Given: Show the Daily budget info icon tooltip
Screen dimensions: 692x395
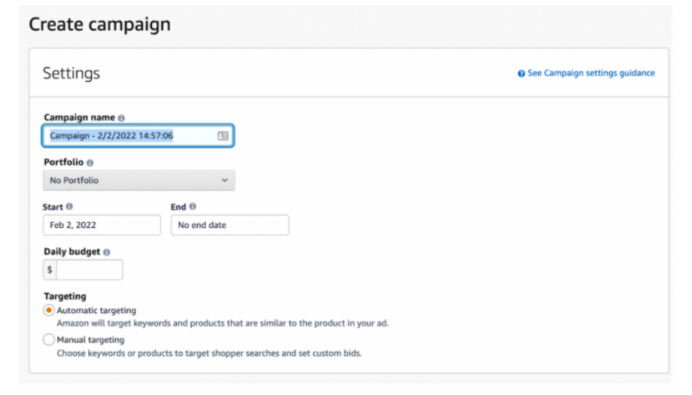Looking at the screenshot, I should tap(106, 252).
